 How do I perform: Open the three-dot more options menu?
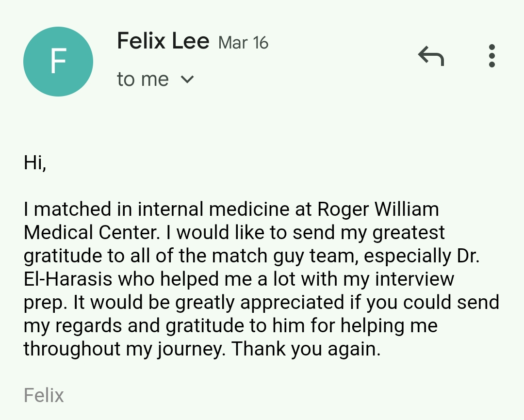pyautogui.click(x=492, y=56)
